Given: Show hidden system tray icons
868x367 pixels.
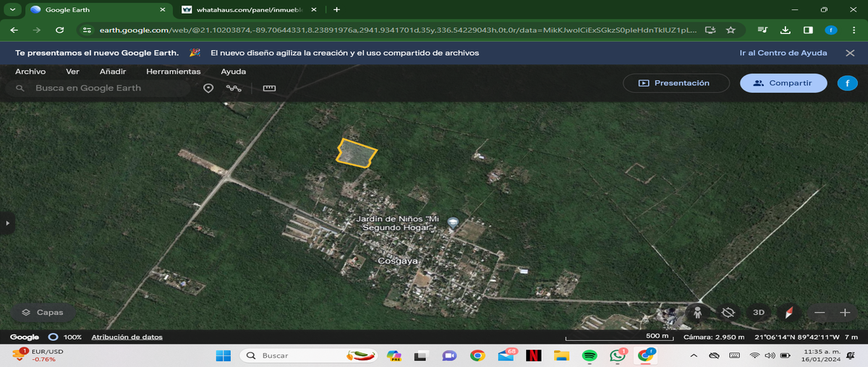Looking at the screenshot, I should point(694,355).
